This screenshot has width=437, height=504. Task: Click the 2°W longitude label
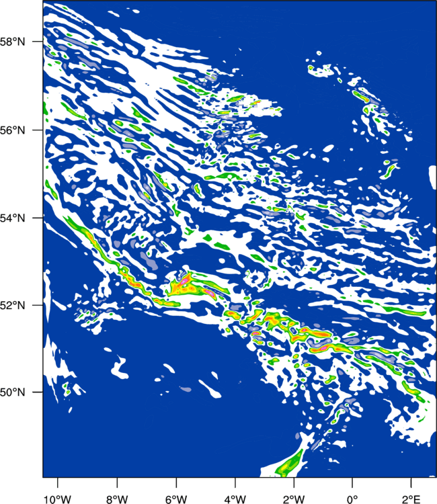coord(294,499)
